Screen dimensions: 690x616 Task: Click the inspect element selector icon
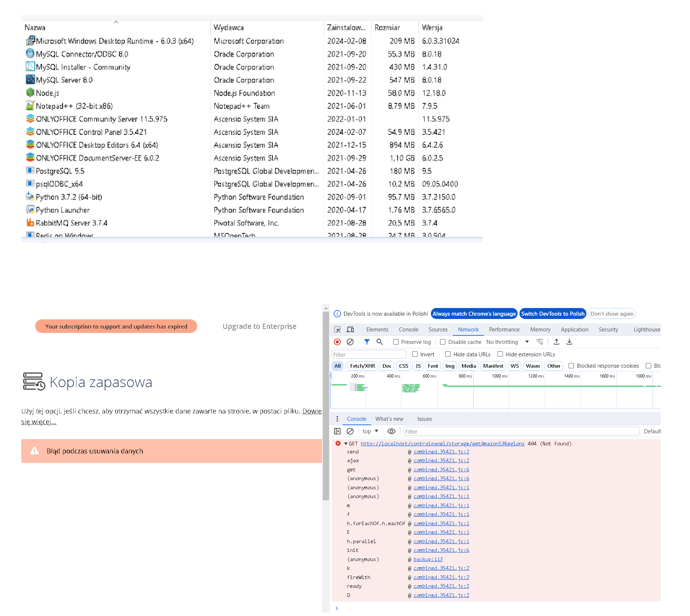point(337,330)
